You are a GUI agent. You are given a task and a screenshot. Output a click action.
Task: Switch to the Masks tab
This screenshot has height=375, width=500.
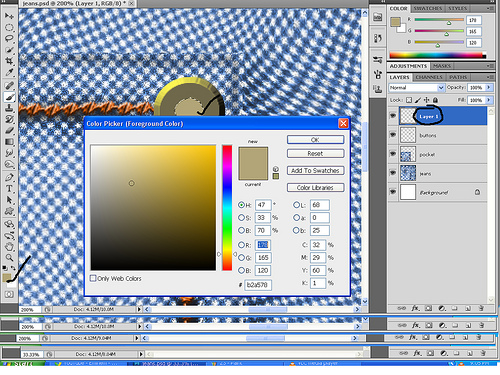pyautogui.click(x=442, y=66)
